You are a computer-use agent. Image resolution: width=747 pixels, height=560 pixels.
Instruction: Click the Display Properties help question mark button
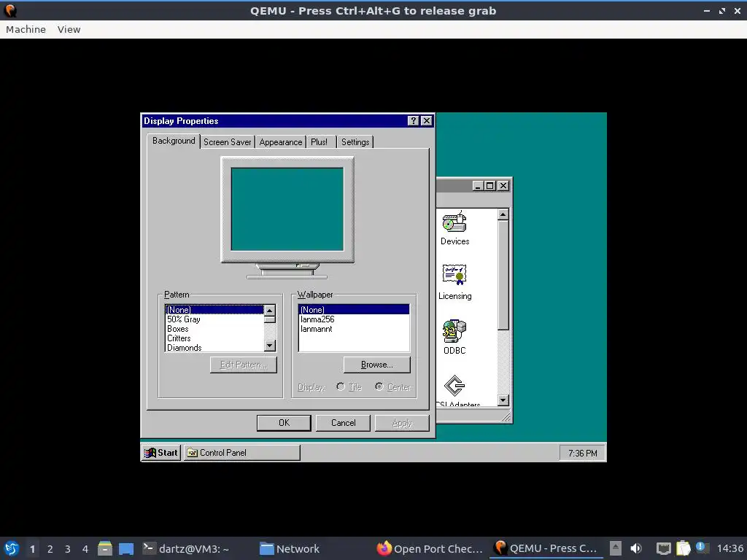[x=413, y=121]
